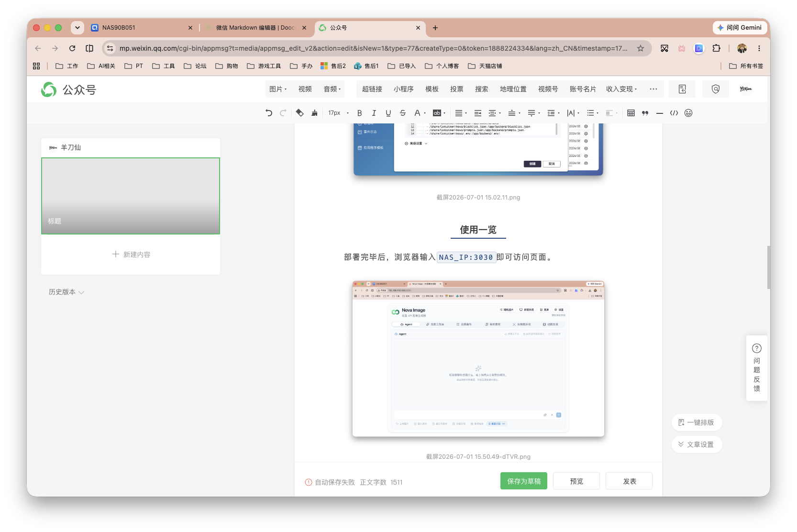The image size is (797, 532).
Task: Insert a table with the grid icon
Action: tap(631, 113)
